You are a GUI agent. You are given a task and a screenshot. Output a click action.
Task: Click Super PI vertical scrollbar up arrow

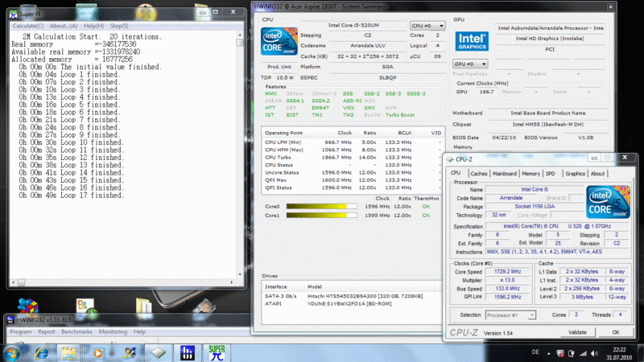tap(240, 35)
